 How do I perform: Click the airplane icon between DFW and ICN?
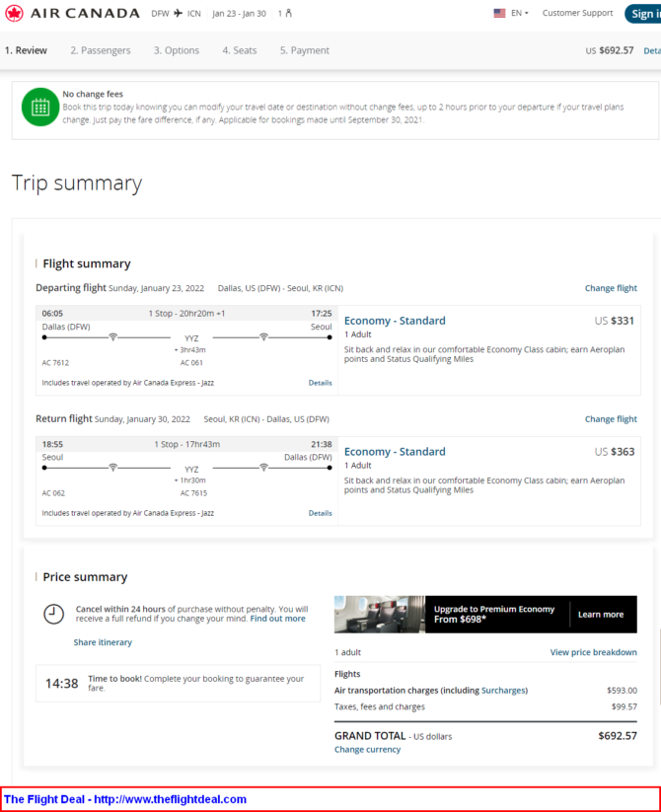(178, 14)
